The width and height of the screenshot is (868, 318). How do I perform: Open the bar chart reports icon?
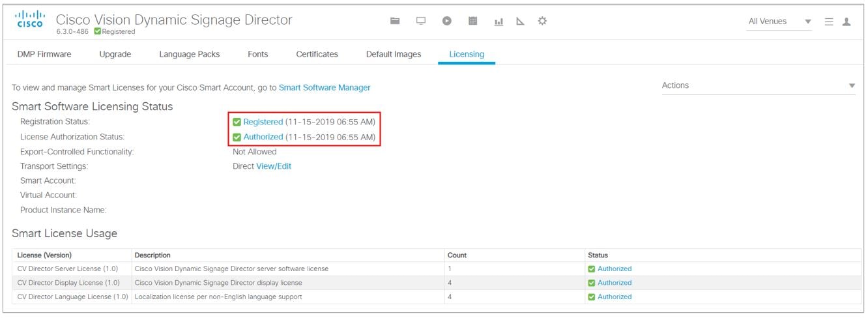[499, 21]
